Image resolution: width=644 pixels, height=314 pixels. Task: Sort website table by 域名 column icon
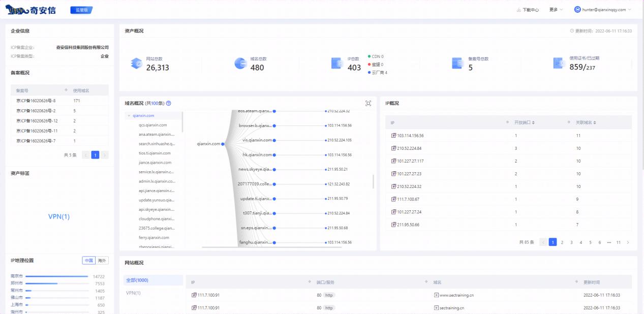(577, 282)
